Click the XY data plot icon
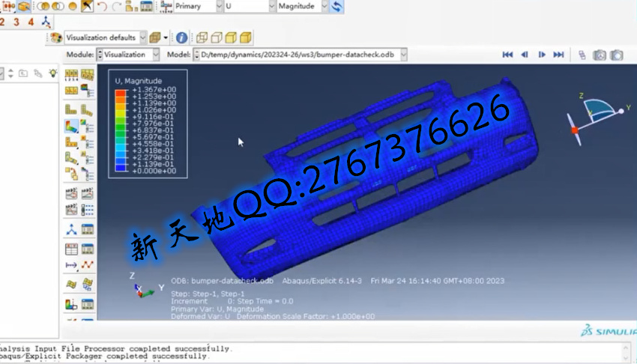Screen dimensions: 637x364 click(x=88, y=265)
